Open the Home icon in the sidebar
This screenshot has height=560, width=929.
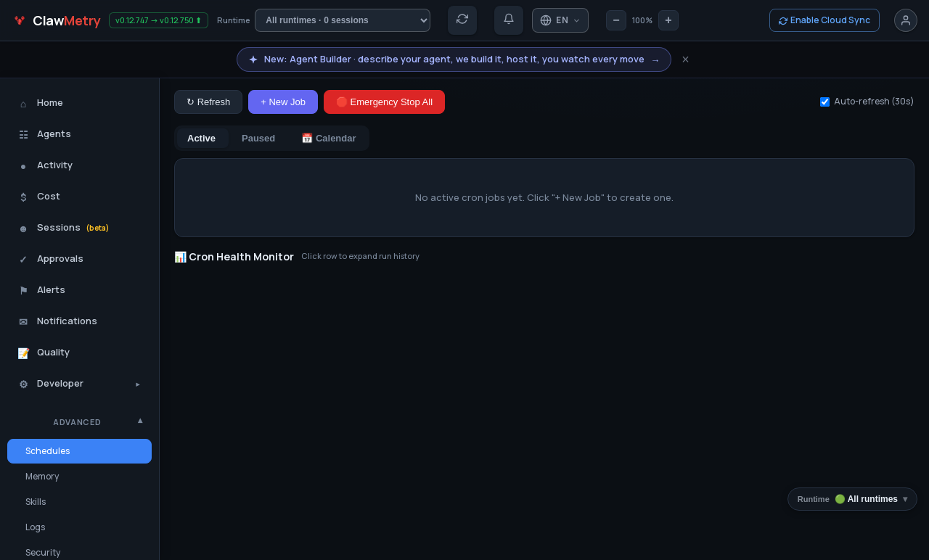pyautogui.click(x=23, y=104)
